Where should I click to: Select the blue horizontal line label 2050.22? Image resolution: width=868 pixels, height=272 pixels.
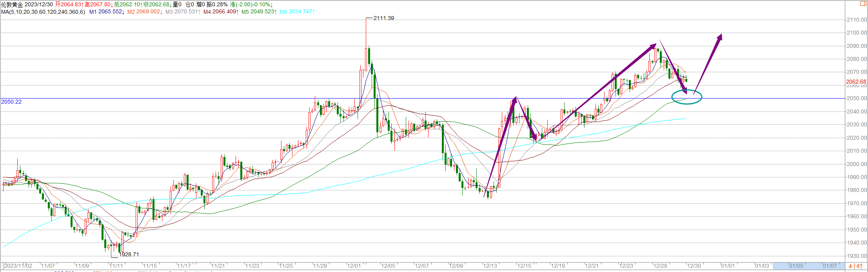(11, 102)
